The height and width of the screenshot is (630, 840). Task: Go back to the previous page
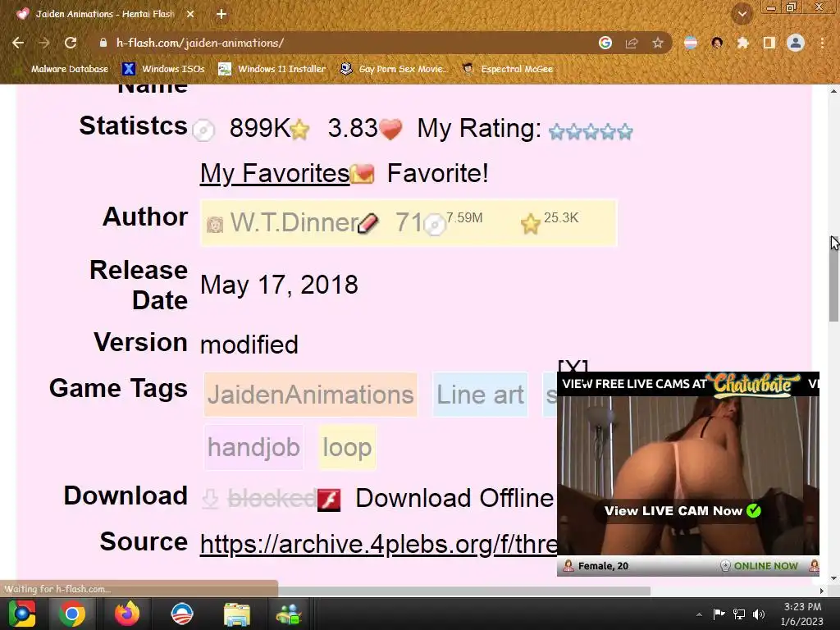18,43
